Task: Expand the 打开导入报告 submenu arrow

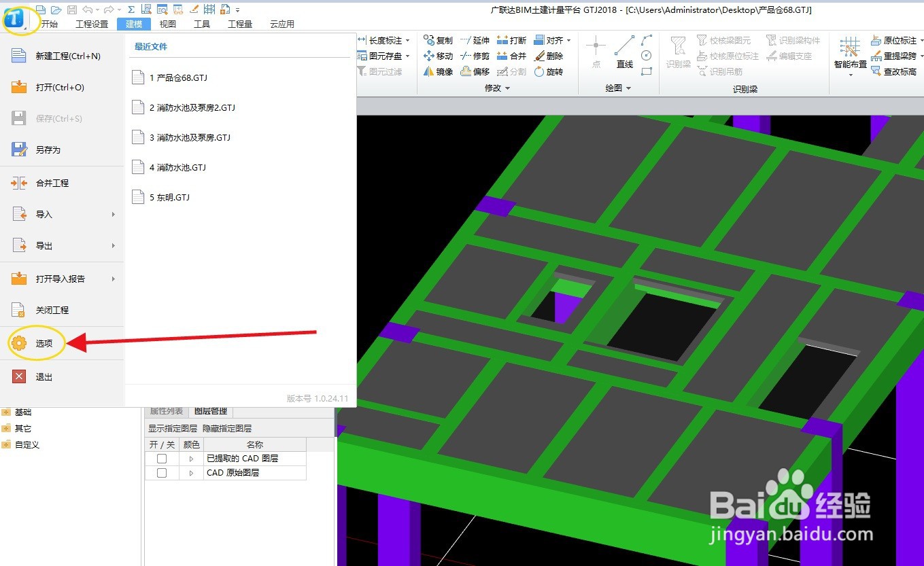Action: [x=113, y=279]
